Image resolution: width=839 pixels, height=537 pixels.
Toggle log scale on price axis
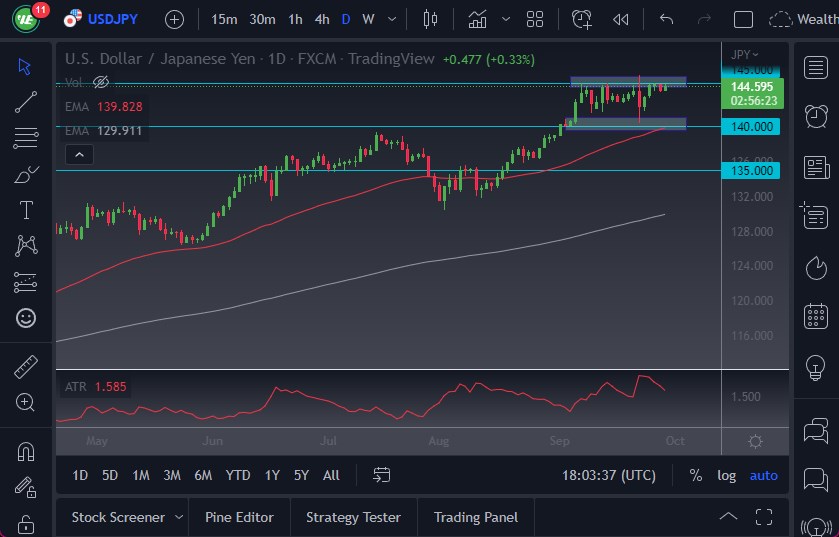pos(726,475)
